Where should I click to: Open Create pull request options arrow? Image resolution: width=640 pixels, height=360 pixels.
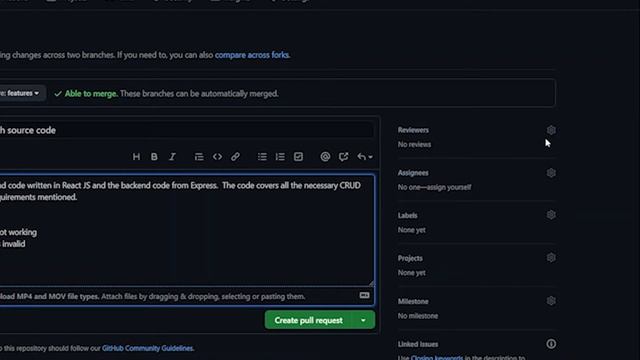click(x=363, y=320)
